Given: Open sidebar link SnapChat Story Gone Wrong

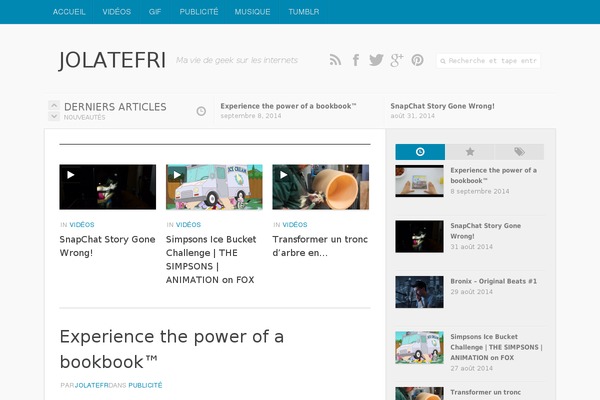Looking at the screenshot, I should (x=486, y=231).
